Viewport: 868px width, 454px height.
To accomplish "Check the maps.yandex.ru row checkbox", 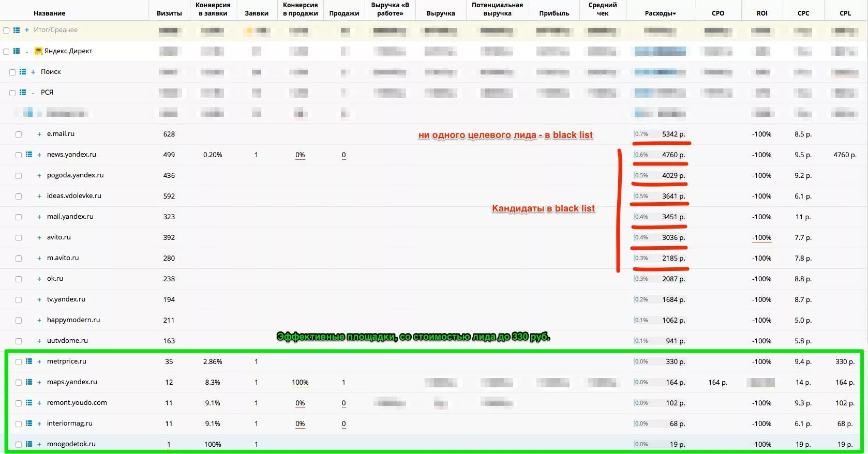I will point(19,382).
